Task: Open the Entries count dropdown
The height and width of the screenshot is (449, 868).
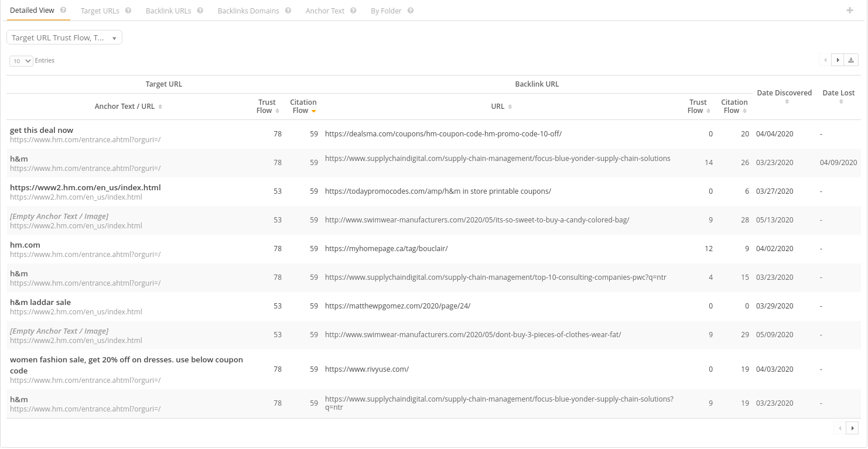Action: 22,61
